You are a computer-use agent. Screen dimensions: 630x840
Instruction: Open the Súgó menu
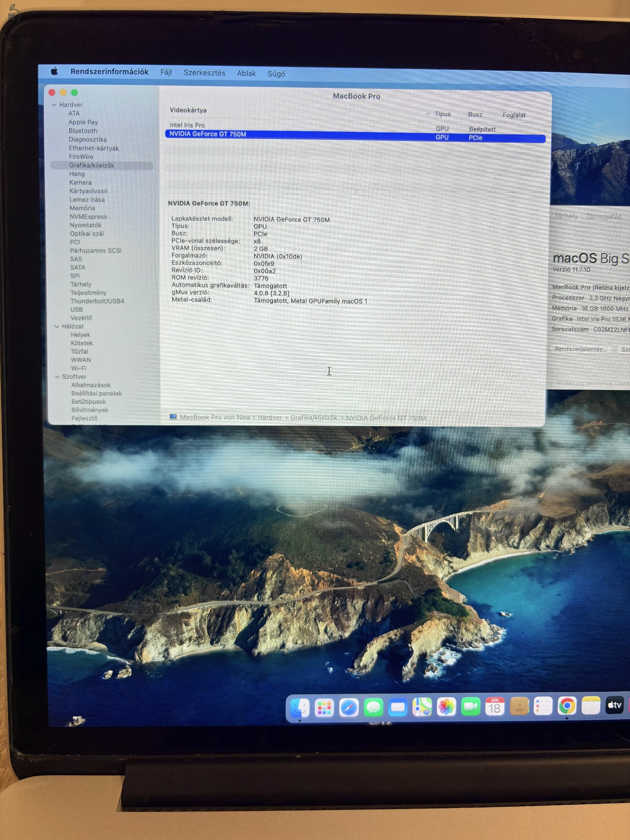pos(276,74)
